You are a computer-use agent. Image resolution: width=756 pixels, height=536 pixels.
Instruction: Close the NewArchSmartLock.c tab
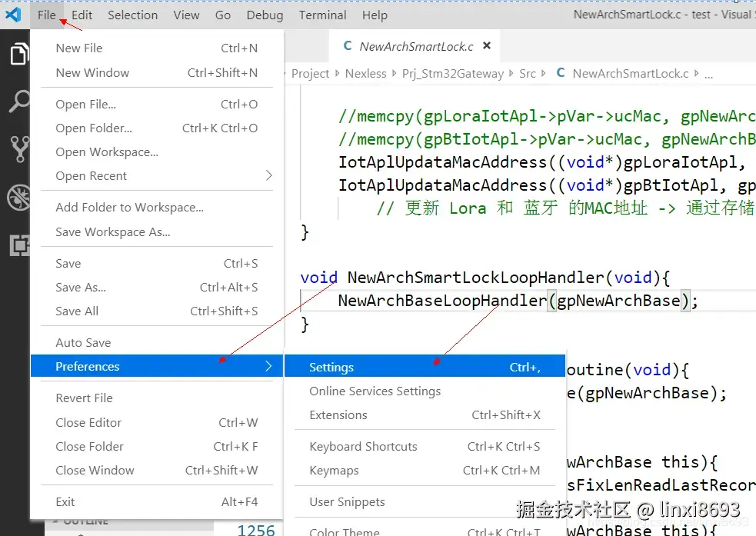(x=487, y=46)
